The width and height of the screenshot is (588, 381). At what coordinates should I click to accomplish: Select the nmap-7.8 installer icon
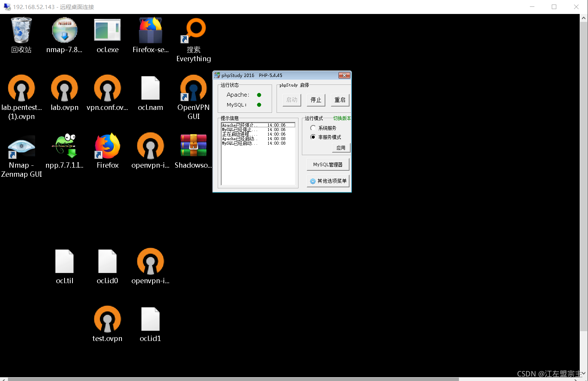tap(64, 35)
